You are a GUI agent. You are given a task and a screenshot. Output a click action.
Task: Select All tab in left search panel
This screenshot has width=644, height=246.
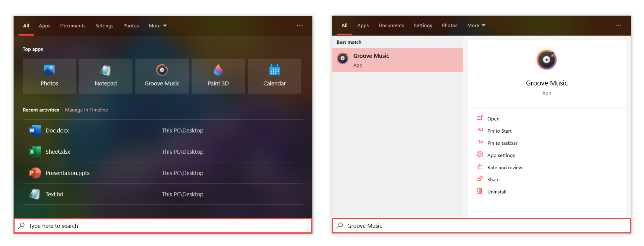point(26,26)
